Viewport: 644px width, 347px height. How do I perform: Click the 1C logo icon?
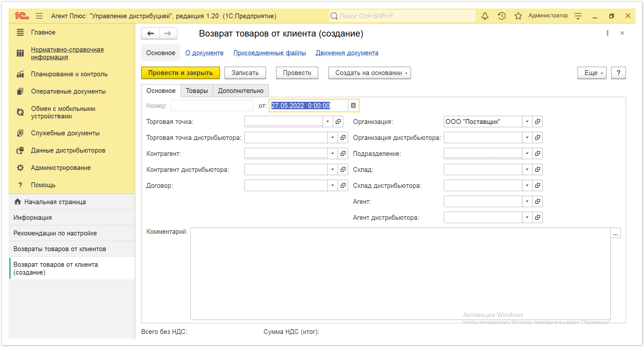tap(22, 16)
